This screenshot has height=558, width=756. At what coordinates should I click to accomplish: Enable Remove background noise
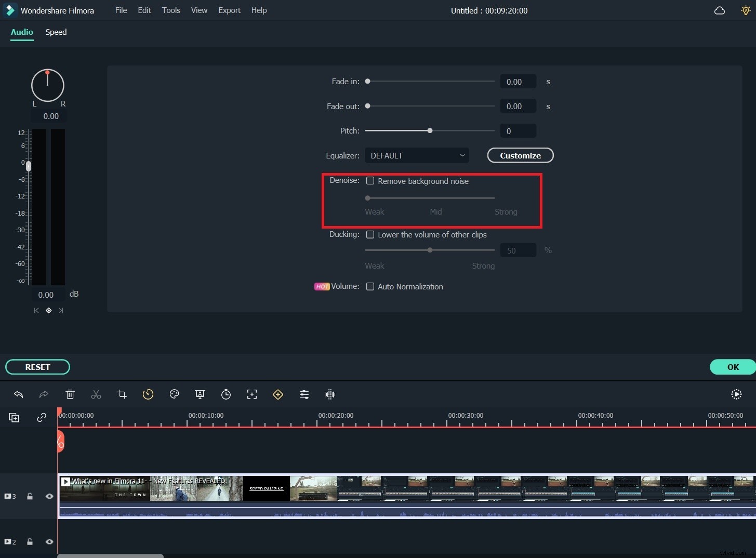click(x=370, y=181)
